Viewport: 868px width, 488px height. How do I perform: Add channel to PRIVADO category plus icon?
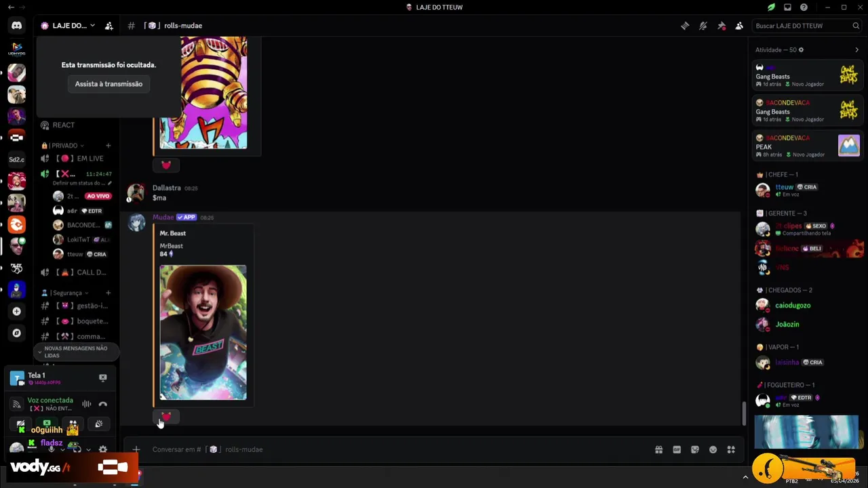pos(108,146)
